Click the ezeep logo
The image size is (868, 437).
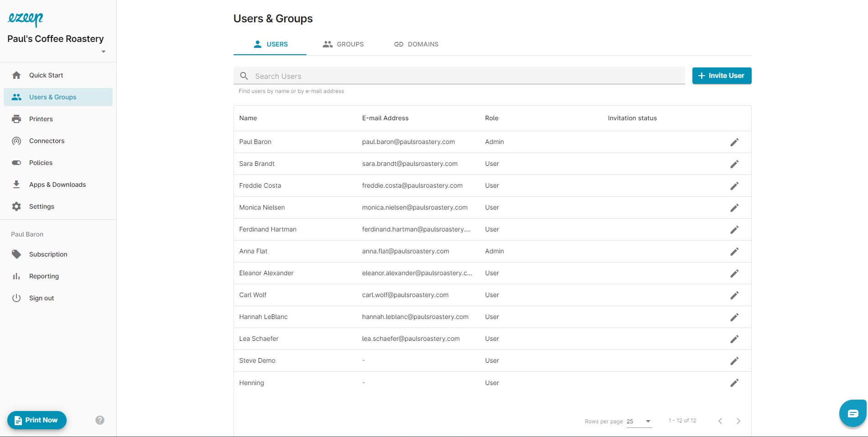tap(26, 19)
